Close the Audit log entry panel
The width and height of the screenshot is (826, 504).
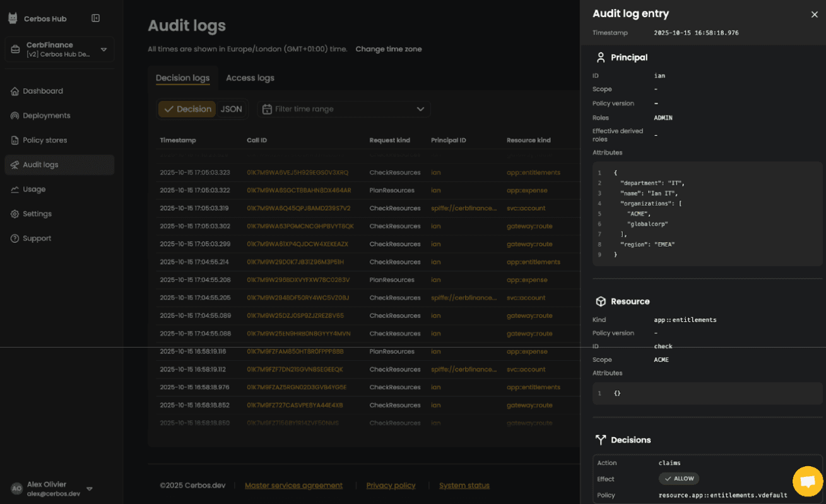click(814, 15)
